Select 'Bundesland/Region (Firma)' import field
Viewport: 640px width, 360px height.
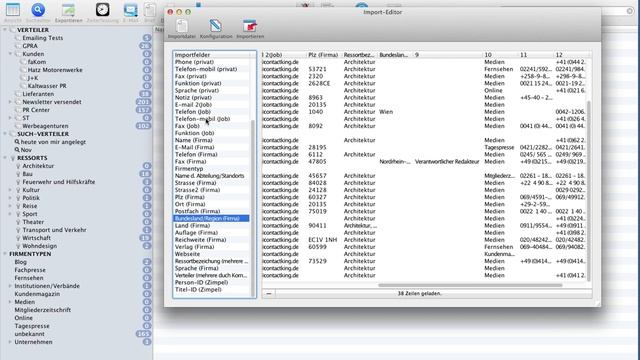211,218
